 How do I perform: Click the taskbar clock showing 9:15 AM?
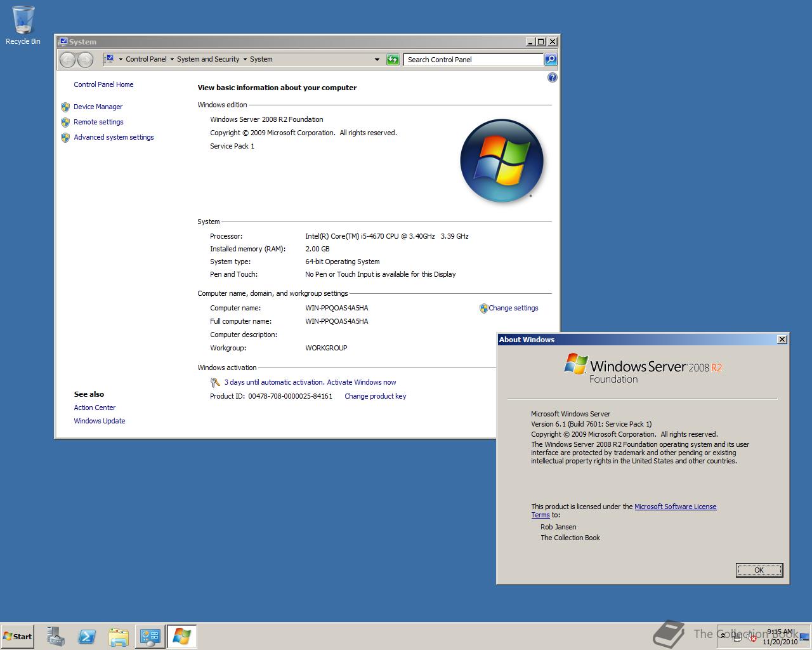pyautogui.click(x=780, y=637)
